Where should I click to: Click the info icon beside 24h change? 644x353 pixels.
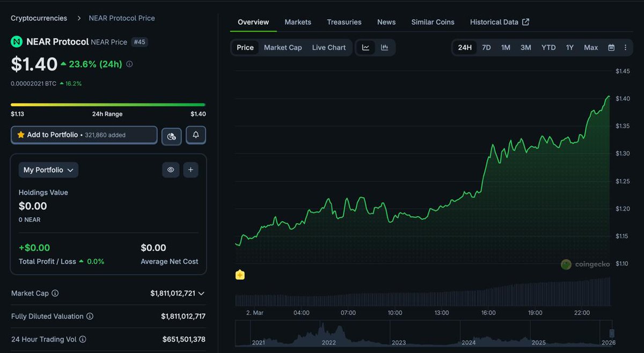(129, 64)
